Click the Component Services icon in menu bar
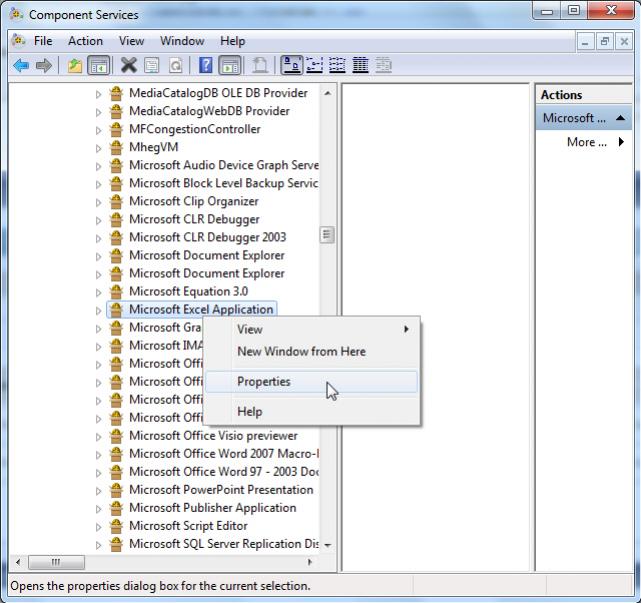This screenshot has width=641, height=603. coord(18,40)
